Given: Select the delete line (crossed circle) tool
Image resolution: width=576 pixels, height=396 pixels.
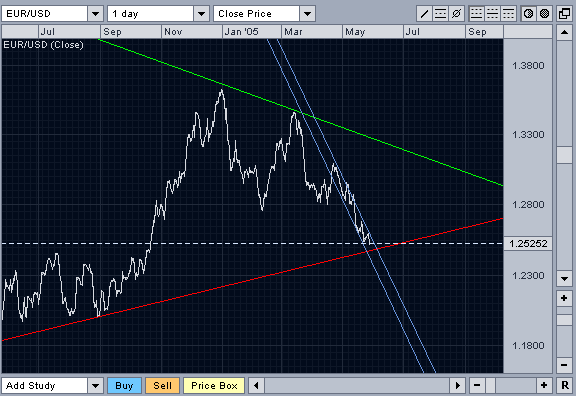Looking at the screenshot, I should [456, 14].
